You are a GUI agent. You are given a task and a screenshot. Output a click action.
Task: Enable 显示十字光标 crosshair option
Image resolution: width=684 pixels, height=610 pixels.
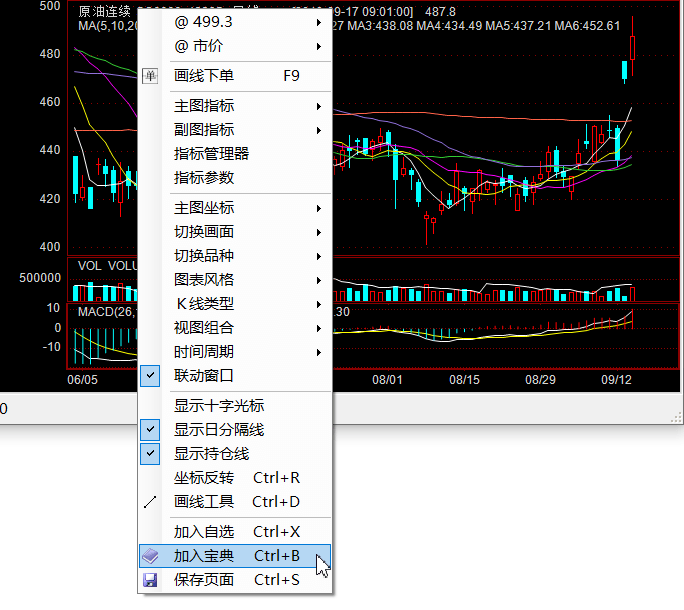[219, 406]
